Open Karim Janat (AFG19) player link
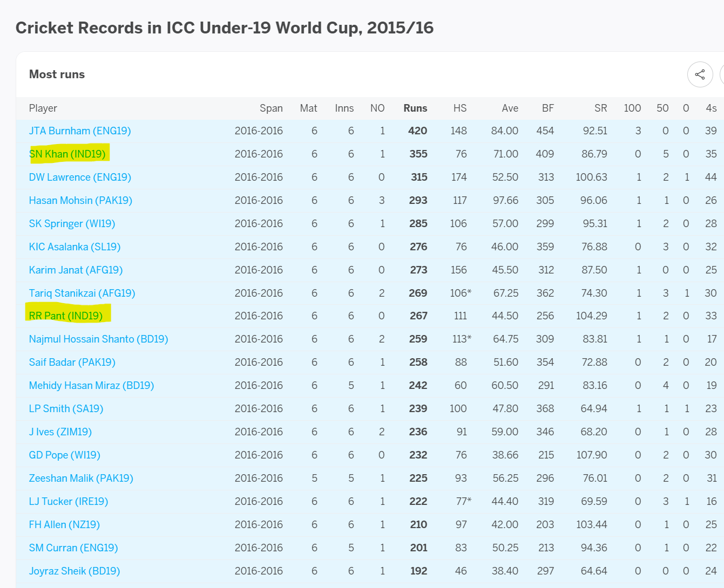Viewport: 724px width, 588px height. click(x=76, y=270)
